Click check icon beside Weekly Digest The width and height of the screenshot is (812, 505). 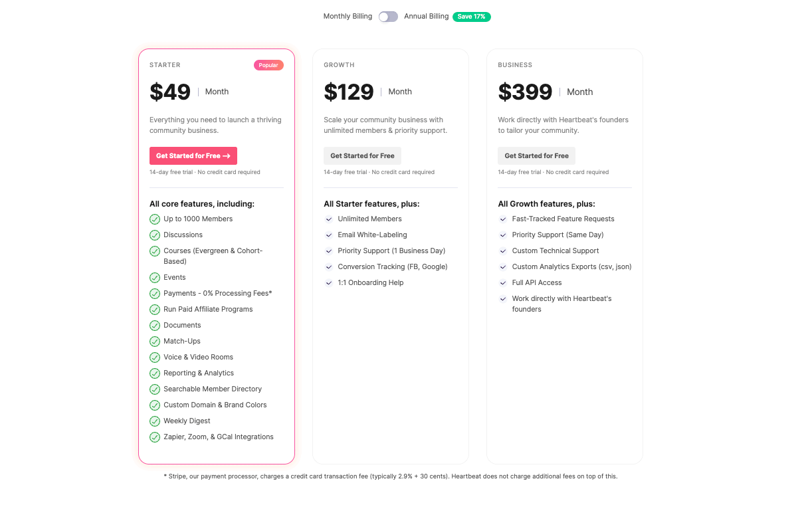click(155, 421)
